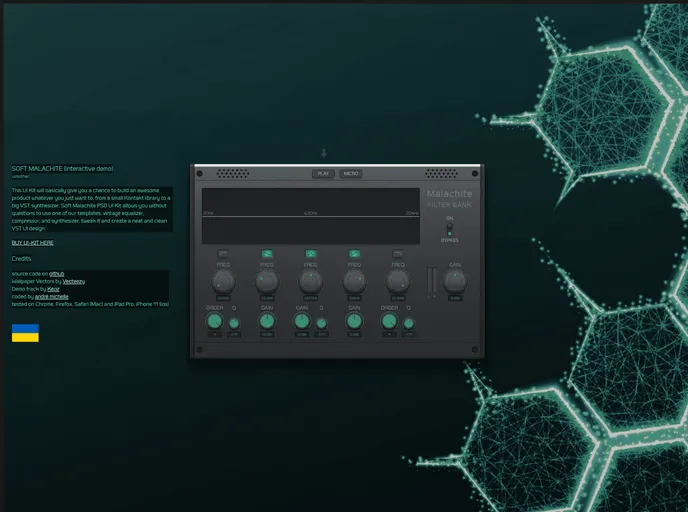Click the high-pass band Q knob
The image size is (688, 512).
tap(234, 323)
